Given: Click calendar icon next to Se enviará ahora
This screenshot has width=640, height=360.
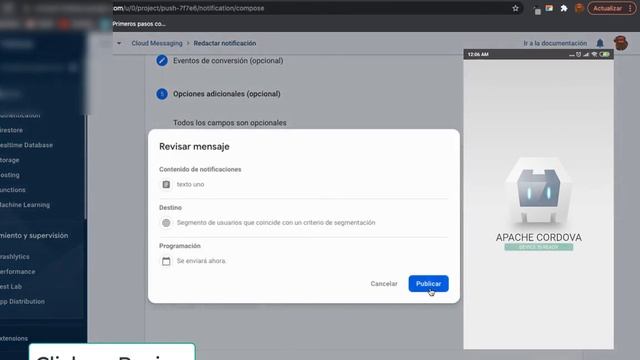Looking at the screenshot, I should 166,261.
